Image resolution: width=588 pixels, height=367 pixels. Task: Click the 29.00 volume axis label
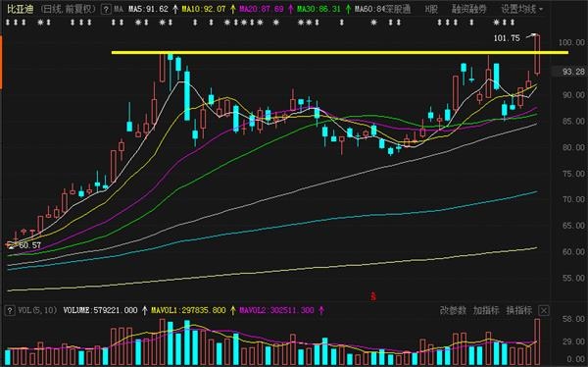click(x=573, y=341)
